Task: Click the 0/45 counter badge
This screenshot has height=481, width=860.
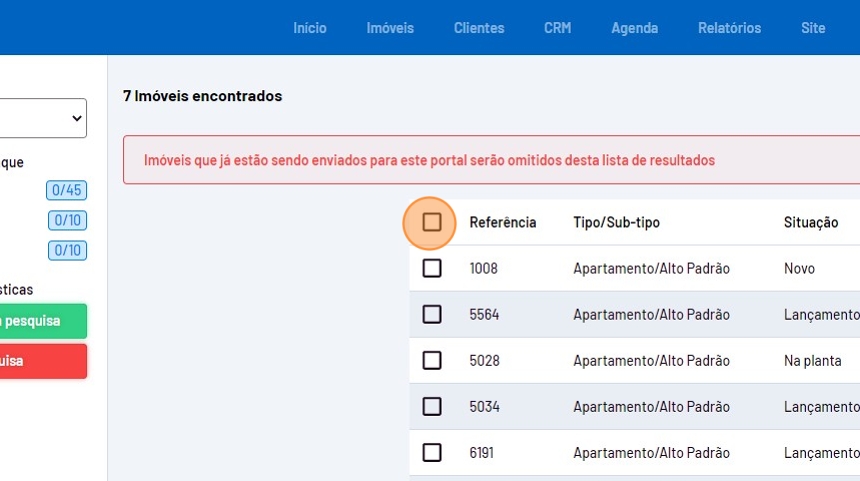Action: [67, 190]
